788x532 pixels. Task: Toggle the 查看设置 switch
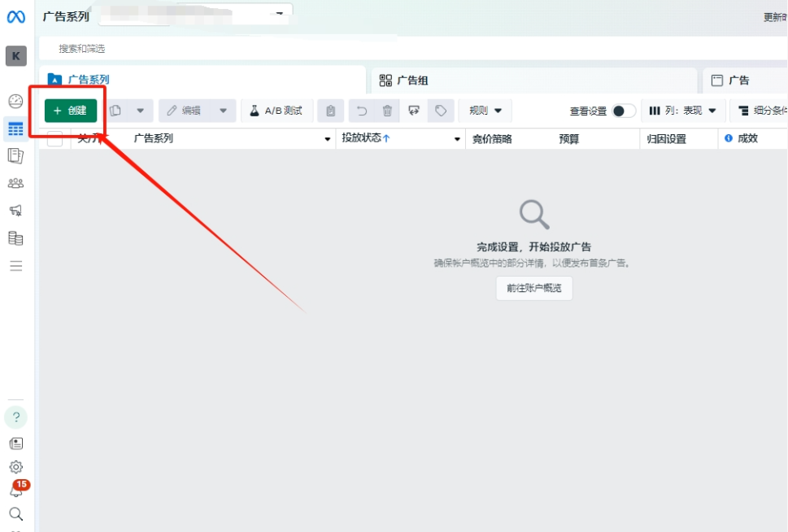tap(624, 111)
